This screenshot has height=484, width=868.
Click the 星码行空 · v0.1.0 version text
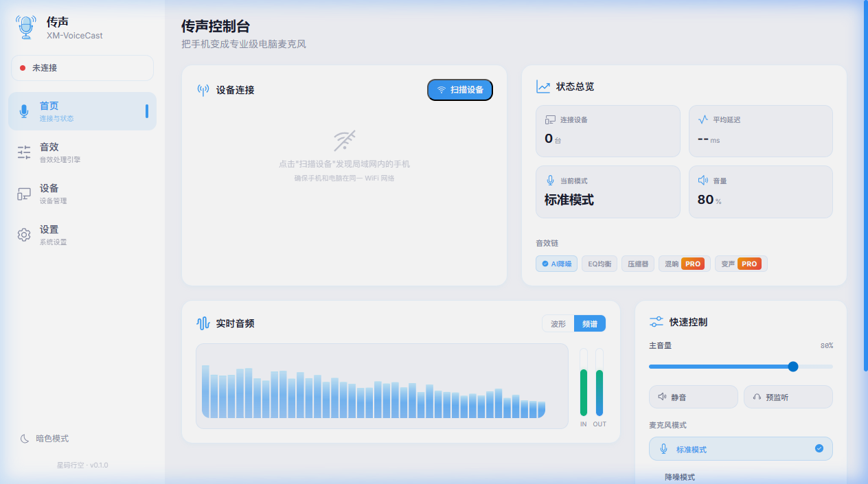tap(82, 465)
